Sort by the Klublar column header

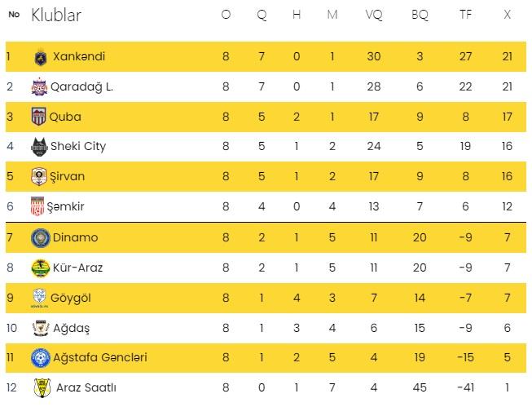point(55,15)
